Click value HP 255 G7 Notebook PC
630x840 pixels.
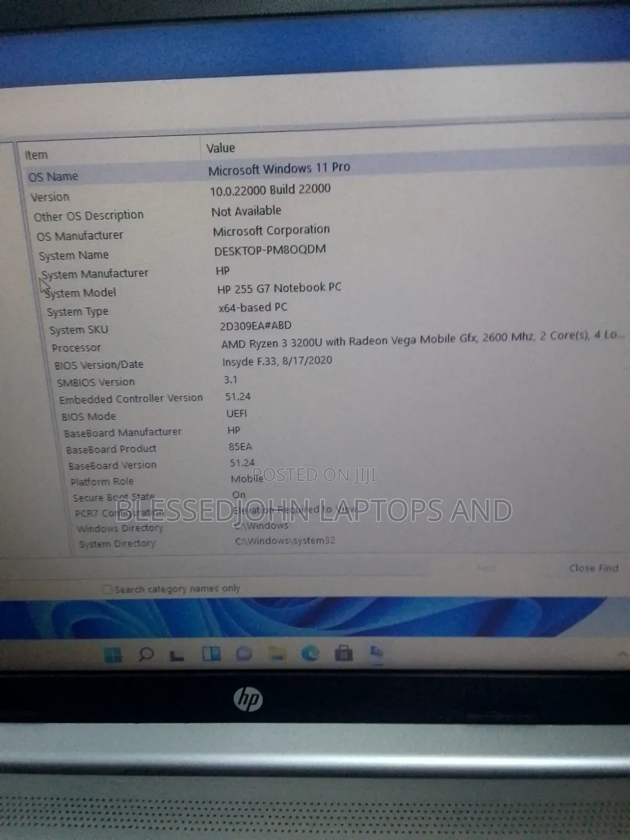click(x=279, y=288)
